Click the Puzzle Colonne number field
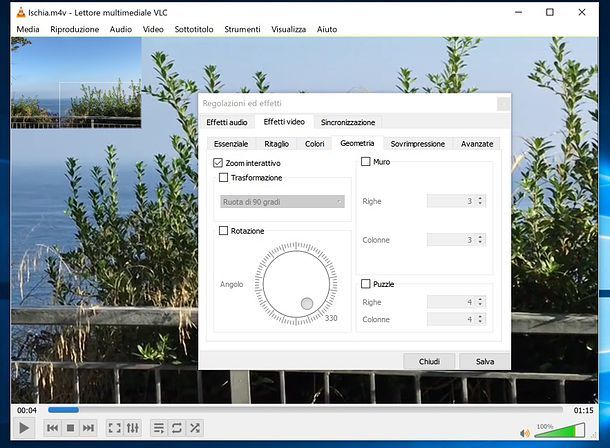This screenshot has height=448, width=610. (456, 319)
